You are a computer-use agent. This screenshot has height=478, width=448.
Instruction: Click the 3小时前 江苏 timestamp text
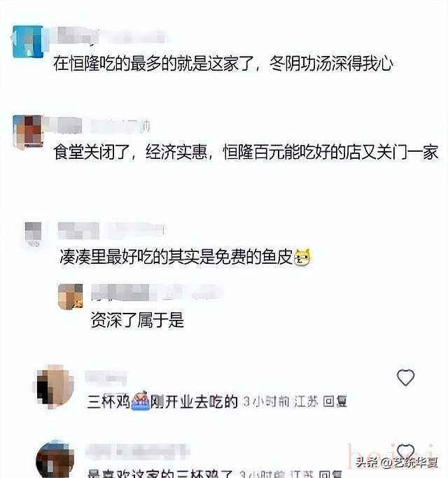click(x=281, y=402)
